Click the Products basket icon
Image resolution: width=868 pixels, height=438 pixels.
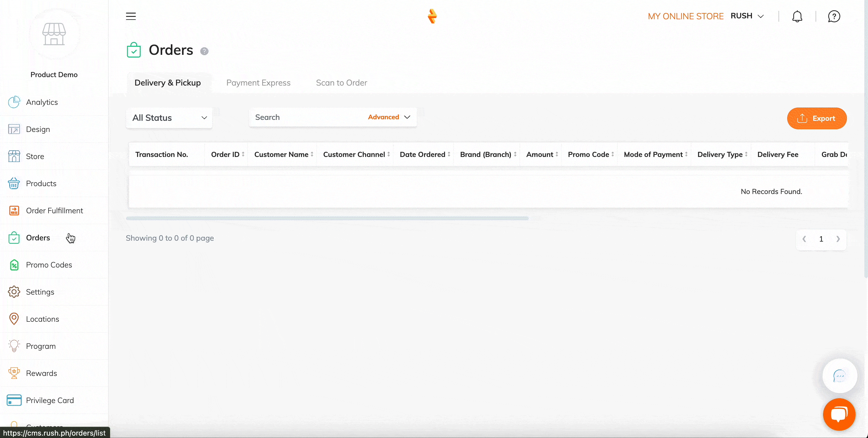(x=14, y=183)
